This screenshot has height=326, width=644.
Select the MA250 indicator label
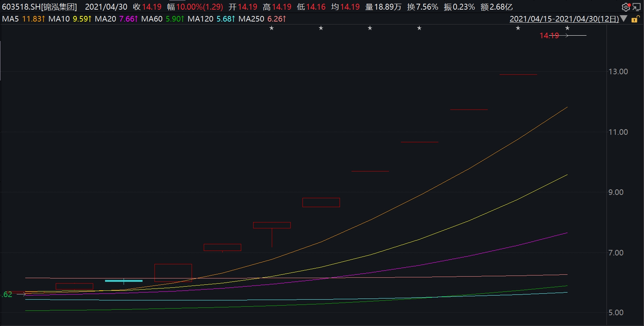pos(251,19)
